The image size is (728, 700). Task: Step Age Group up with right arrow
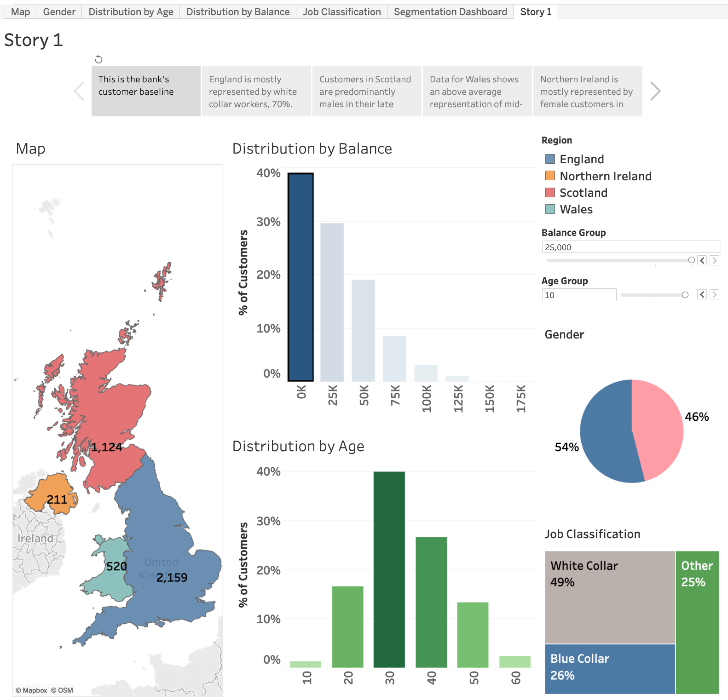point(714,294)
